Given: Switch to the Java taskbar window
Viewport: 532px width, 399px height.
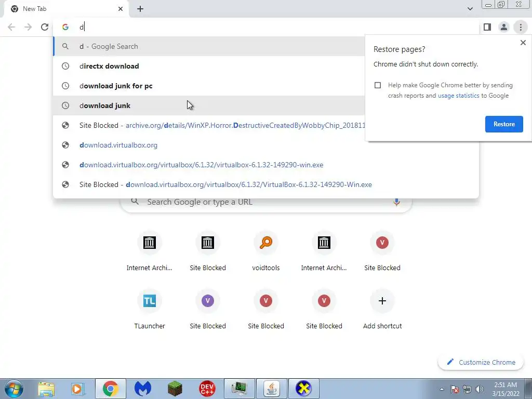Looking at the screenshot, I should (271, 389).
